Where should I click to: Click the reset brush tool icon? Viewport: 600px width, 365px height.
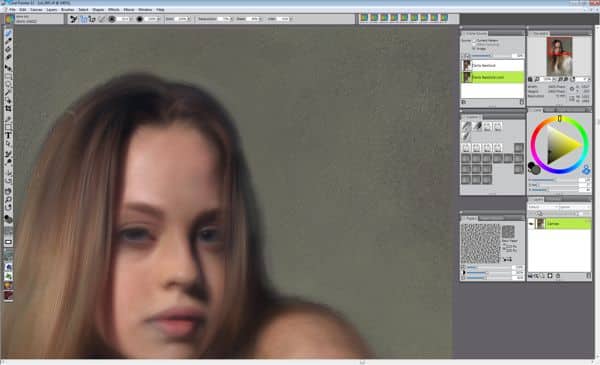(73, 19)
